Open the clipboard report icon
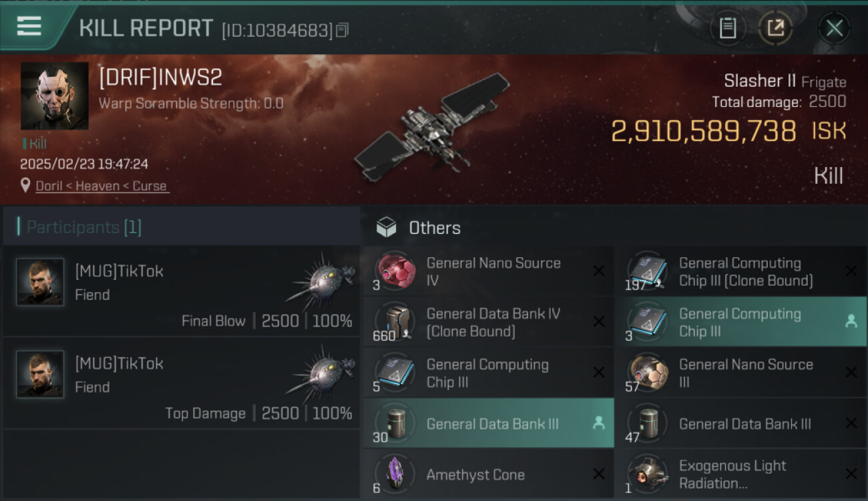Screen dimensions: 868x501 pos(727,28)
